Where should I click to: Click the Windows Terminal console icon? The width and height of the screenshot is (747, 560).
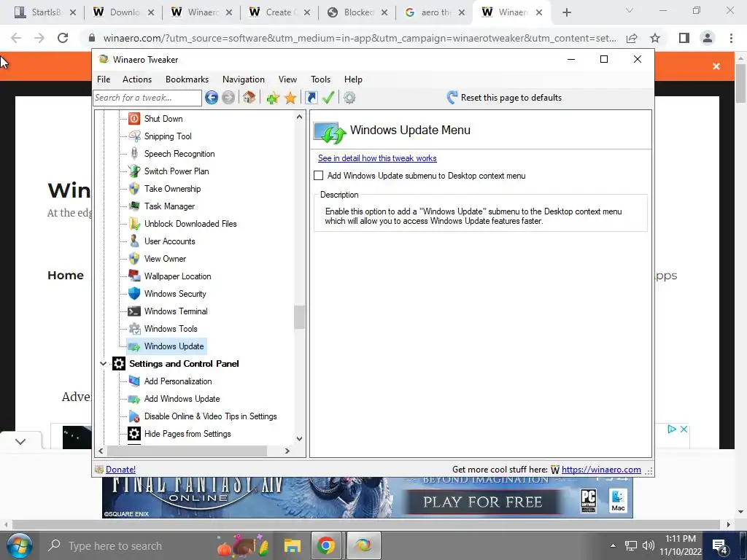(134, 311)
